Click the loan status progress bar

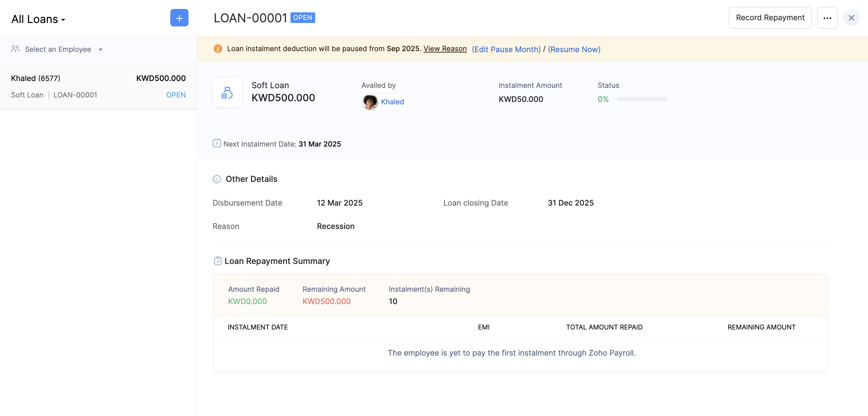pyautogui.click(x=642, y=99)
